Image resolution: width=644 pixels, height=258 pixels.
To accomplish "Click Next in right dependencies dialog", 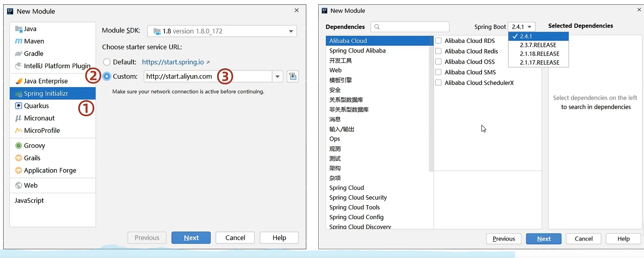I will tap(543, 239).
